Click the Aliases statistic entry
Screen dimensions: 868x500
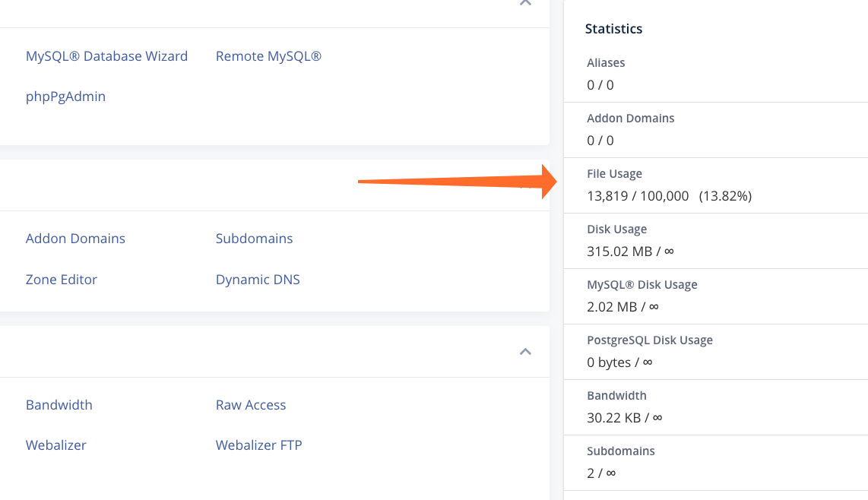(x=606, y=63)
